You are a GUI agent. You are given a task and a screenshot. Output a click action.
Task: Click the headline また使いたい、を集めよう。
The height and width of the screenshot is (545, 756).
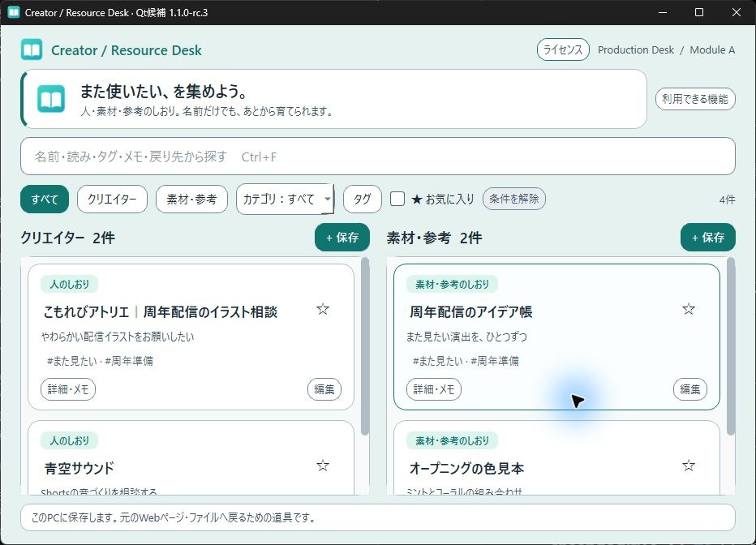point(163,91)
